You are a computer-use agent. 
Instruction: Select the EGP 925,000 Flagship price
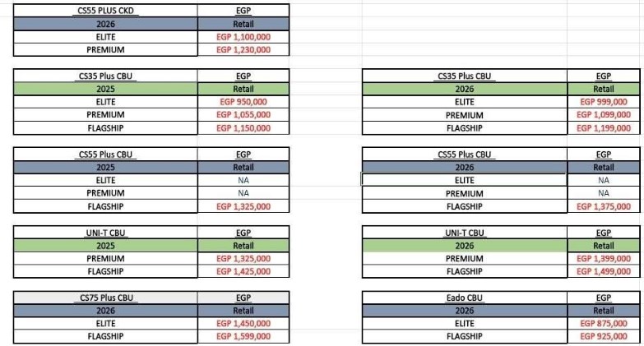603,336
